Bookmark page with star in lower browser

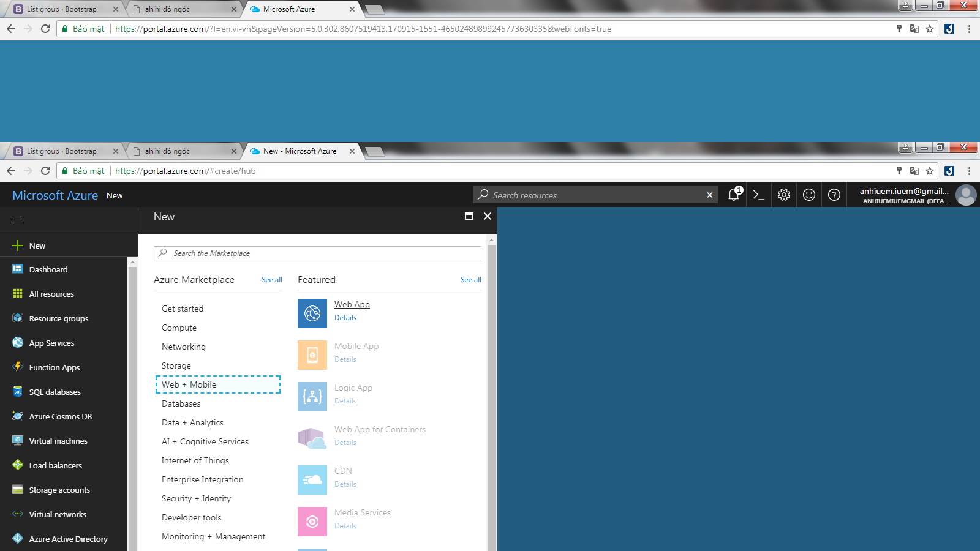(x=930, y=171)
